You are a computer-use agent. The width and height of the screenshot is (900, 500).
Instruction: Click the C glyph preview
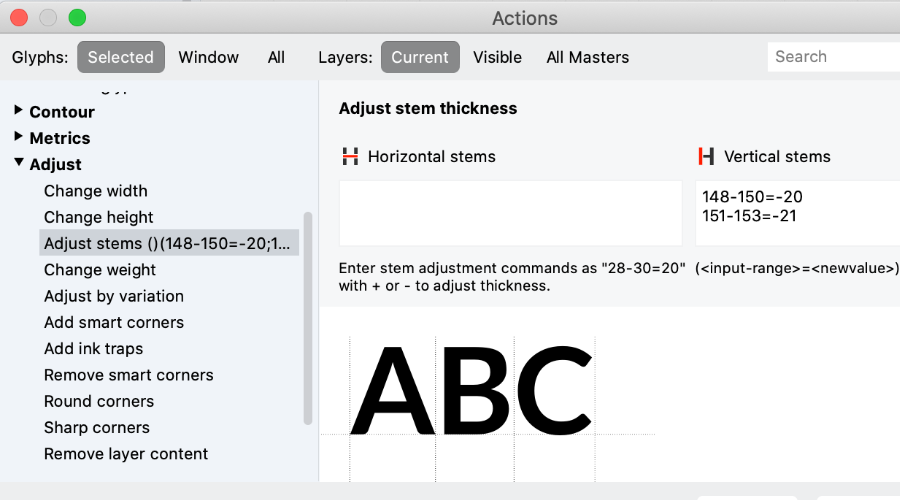(554, 390)
